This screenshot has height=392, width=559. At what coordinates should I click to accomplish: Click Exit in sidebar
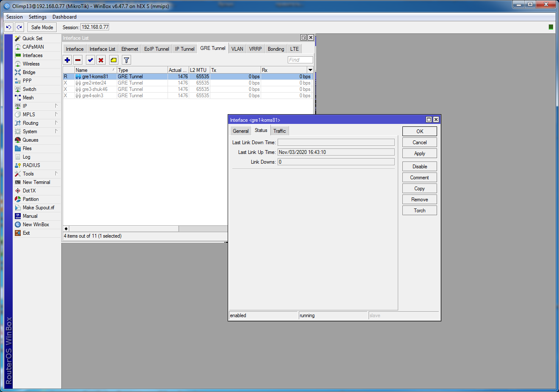[37, 233]
